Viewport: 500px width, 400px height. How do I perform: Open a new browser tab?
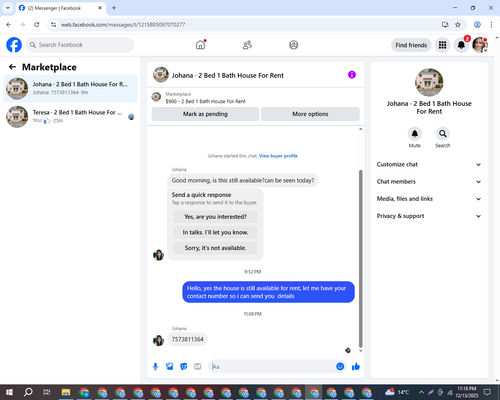[x=114, y=8]
